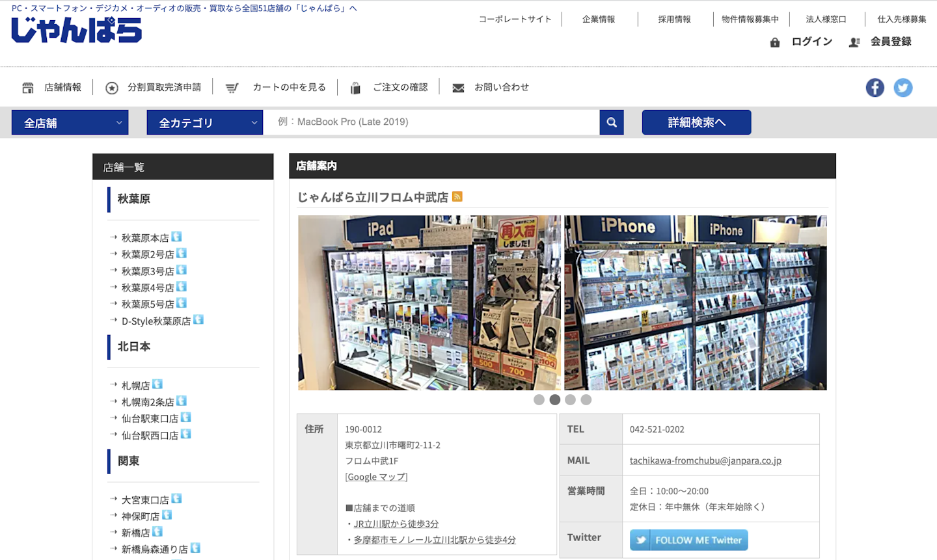This screenshot has height=560, width=937.
Task: Open the 全カテゴリ dropdown
Action: tap(204, 122)
